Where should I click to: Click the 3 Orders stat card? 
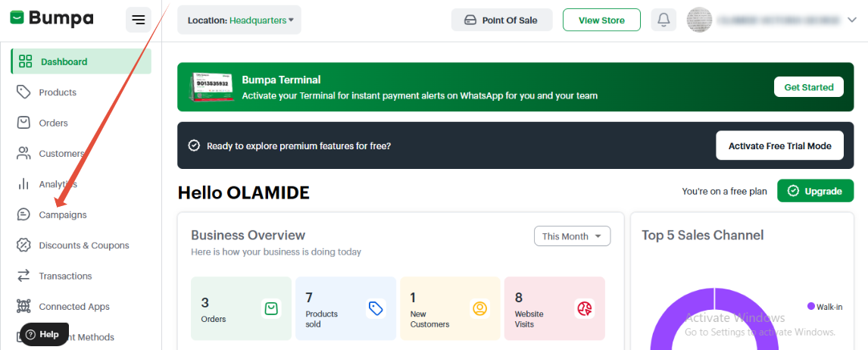241,308
